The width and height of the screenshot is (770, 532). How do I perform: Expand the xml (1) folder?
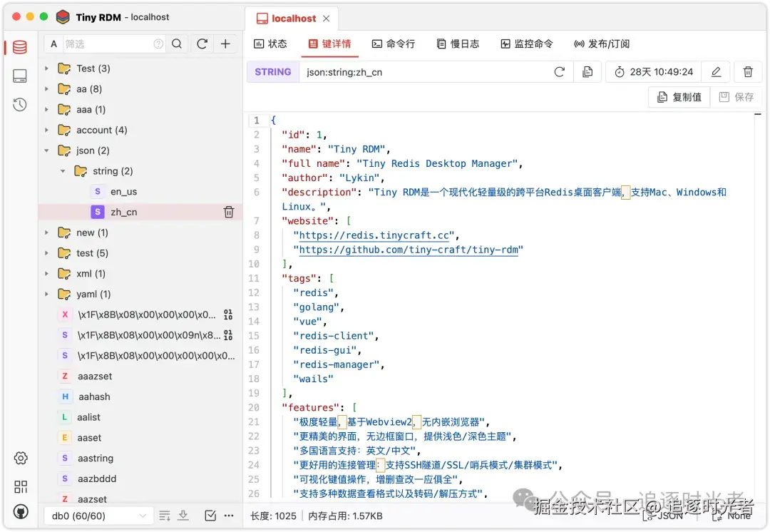click(46, 274)
